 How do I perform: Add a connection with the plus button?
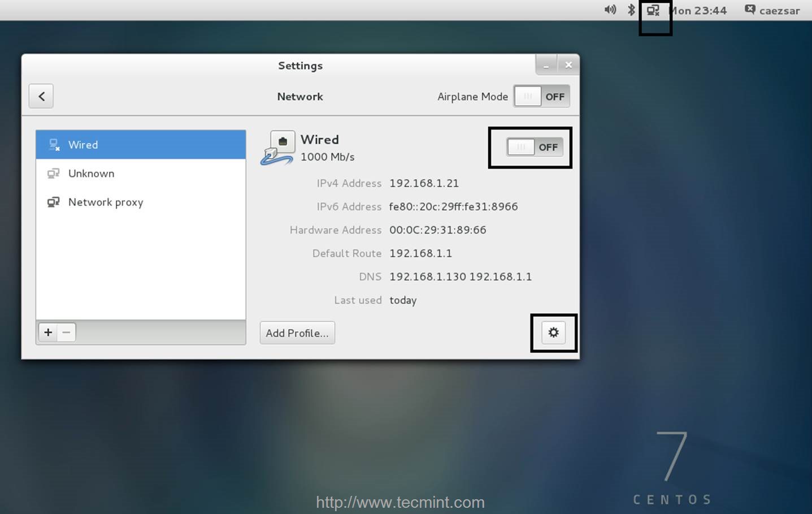[48, 332]
